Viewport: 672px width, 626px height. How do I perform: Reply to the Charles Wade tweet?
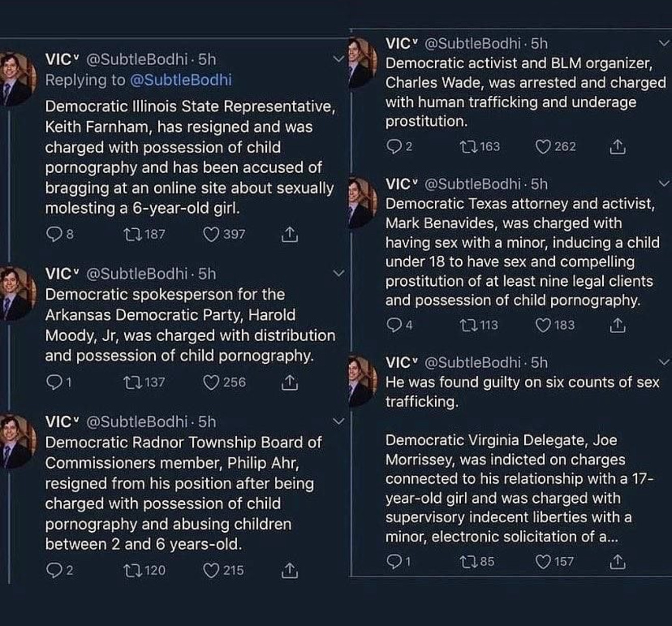tap(394, 147)
